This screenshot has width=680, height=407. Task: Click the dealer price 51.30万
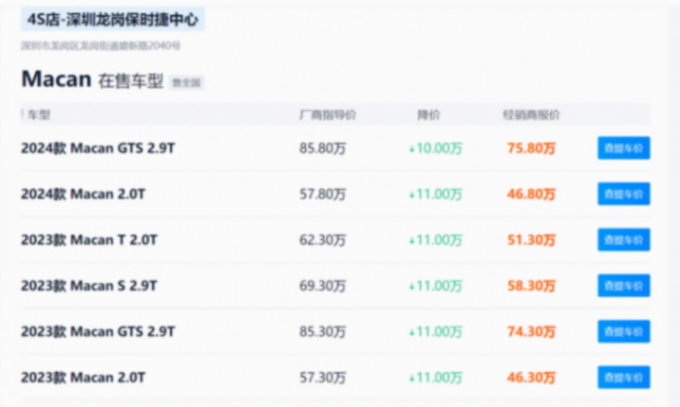point(531,240)
